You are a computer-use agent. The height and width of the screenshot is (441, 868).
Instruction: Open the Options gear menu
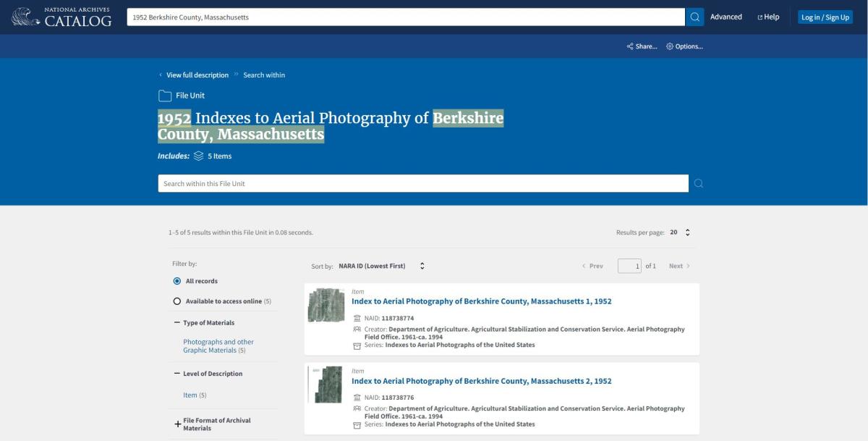(670, 46)
